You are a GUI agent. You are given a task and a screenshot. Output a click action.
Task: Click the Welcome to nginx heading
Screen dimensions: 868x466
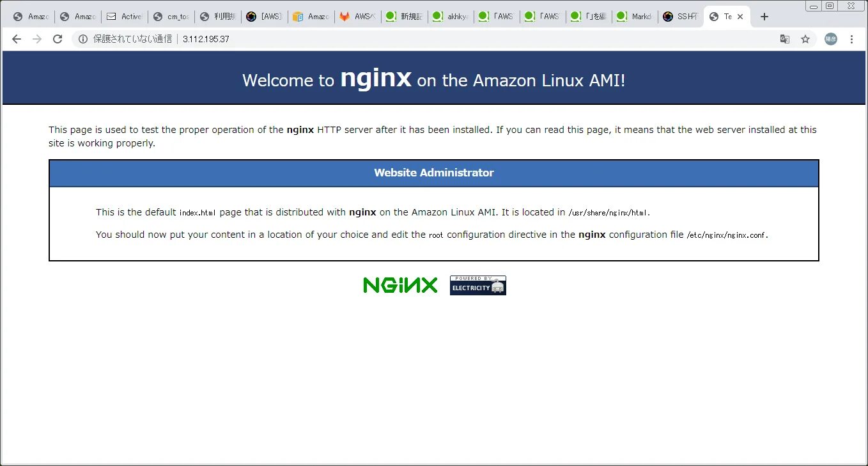tap(434, 79)
